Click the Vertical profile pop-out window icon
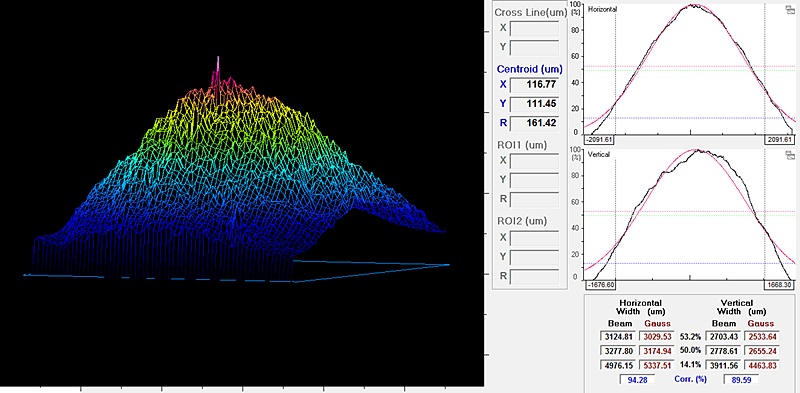This screenshot has width=800, height=393. (x=789, y=155)
